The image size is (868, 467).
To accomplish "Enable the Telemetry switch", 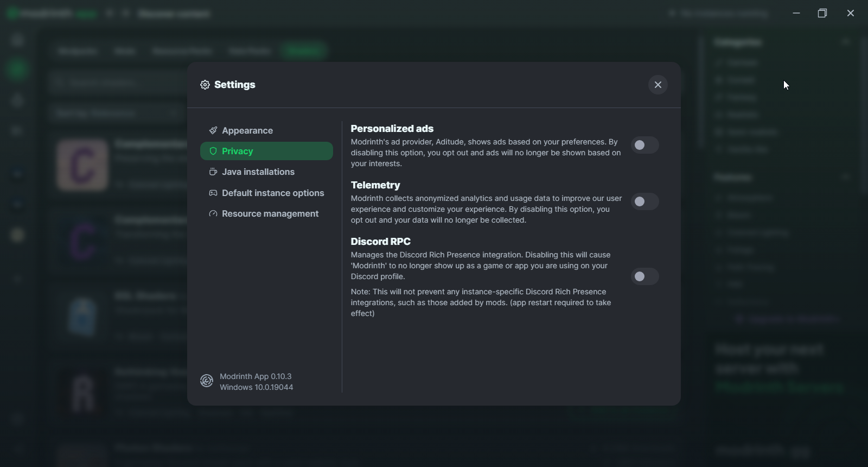I will tap(645, 202).
